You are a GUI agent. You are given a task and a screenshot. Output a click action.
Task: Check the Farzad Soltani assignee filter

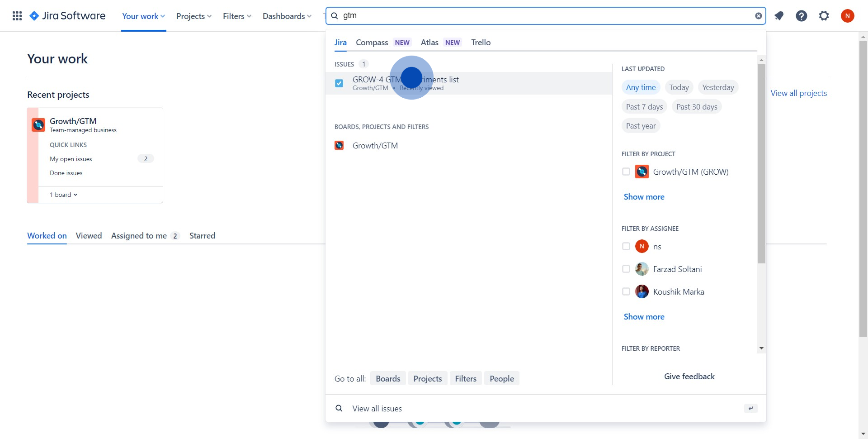click(626, 269)
